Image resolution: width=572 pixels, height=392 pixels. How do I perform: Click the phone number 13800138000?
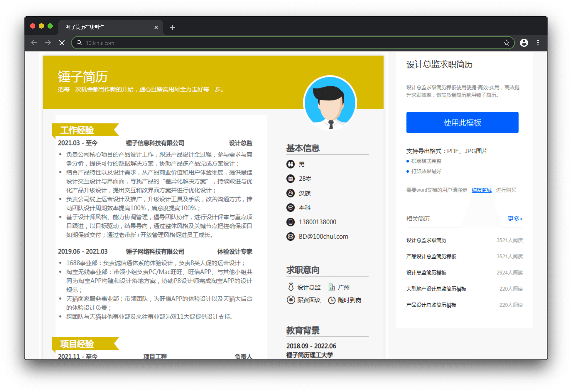[x=317, y=222]
